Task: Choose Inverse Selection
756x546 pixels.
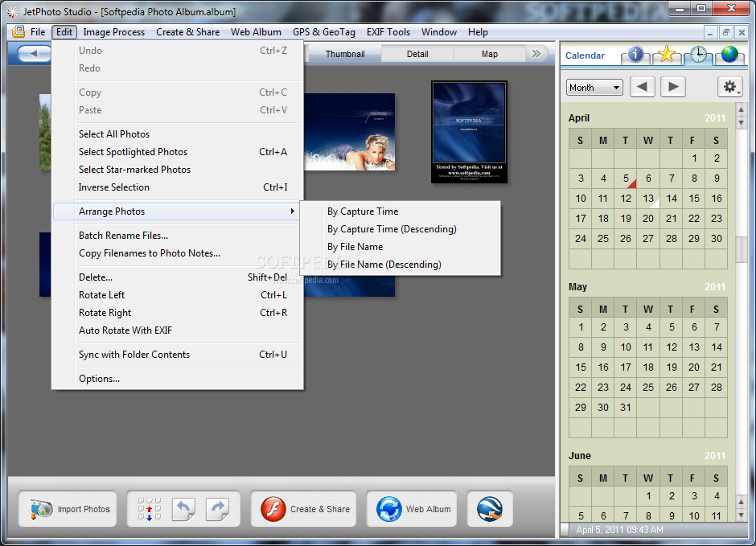Action: click(x=178, y=187)
